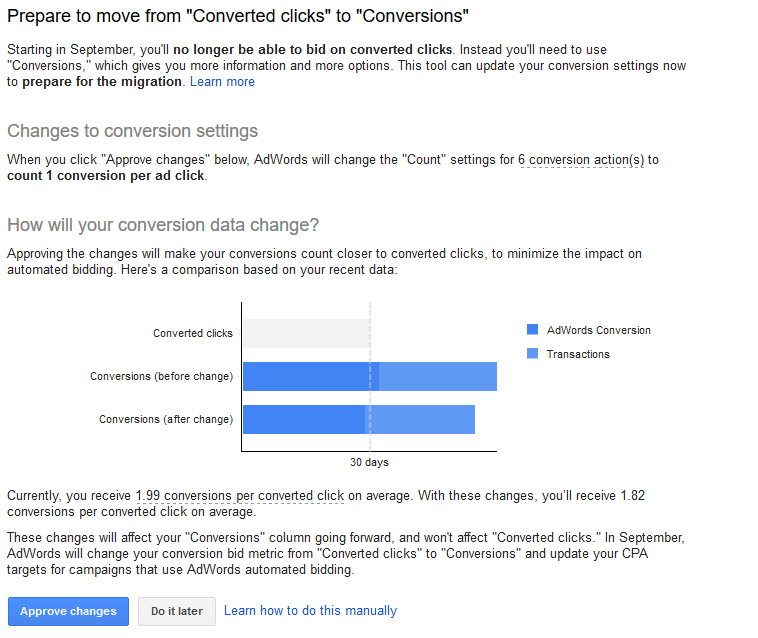Click the AdWords portion of after-change bar
This screenshot has height=638, width=758.
pos(304,419)
